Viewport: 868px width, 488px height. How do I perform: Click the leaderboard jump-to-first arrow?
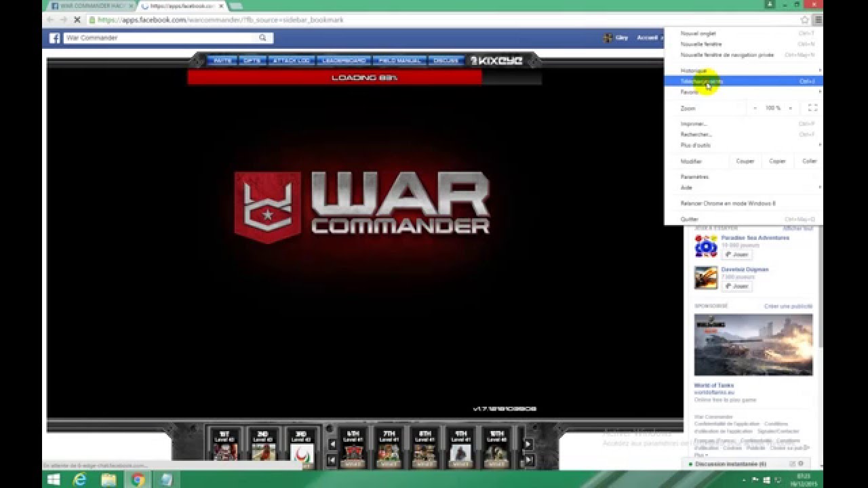pos(332,460)
